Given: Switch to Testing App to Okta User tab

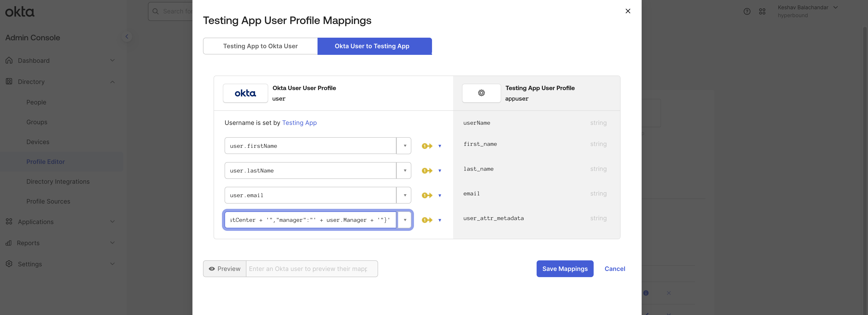Looking at the screenshot, I should (260, 46).
